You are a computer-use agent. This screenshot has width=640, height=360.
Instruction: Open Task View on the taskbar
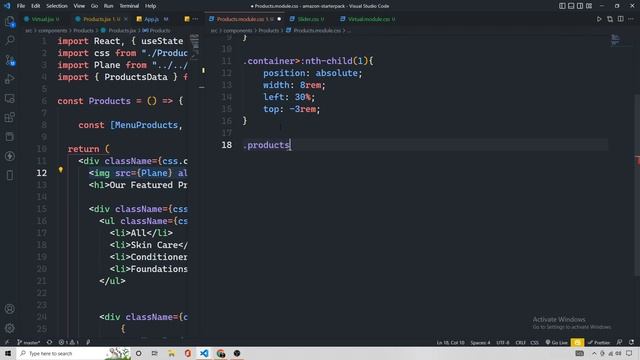pyautogui.click(x=154, y=353)
